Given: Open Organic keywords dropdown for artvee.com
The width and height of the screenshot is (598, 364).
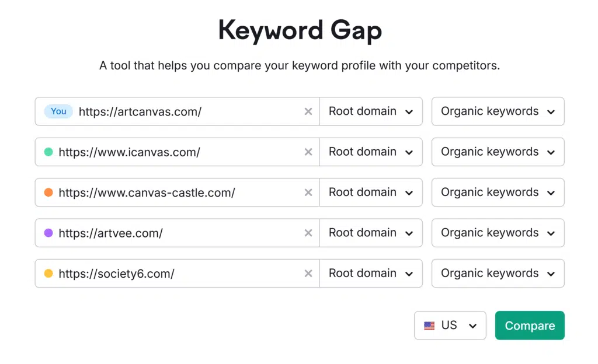Looking at the screenshot, I should pos(498,233).
